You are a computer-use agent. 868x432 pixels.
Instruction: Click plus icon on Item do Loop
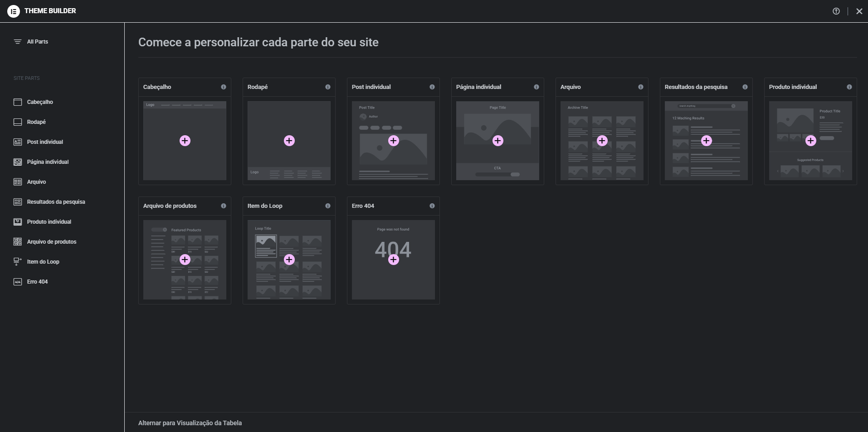pyautogui.click(x=289, y=260)
